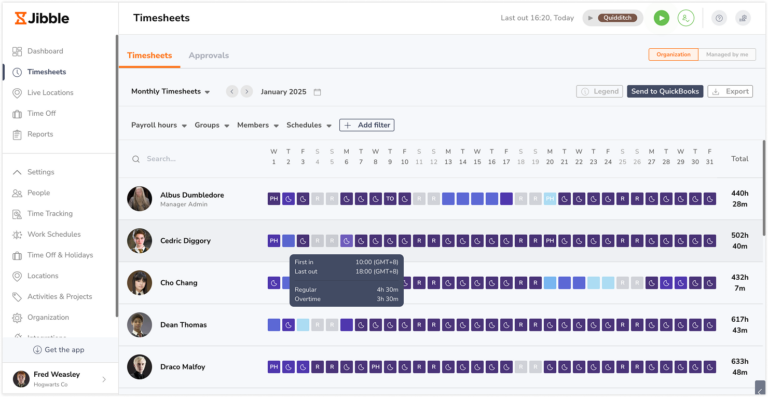The height and width of the screenshot is (397, 768).
Task: Open Payroll hours filter dropdown
Action: tap(159, 125)
